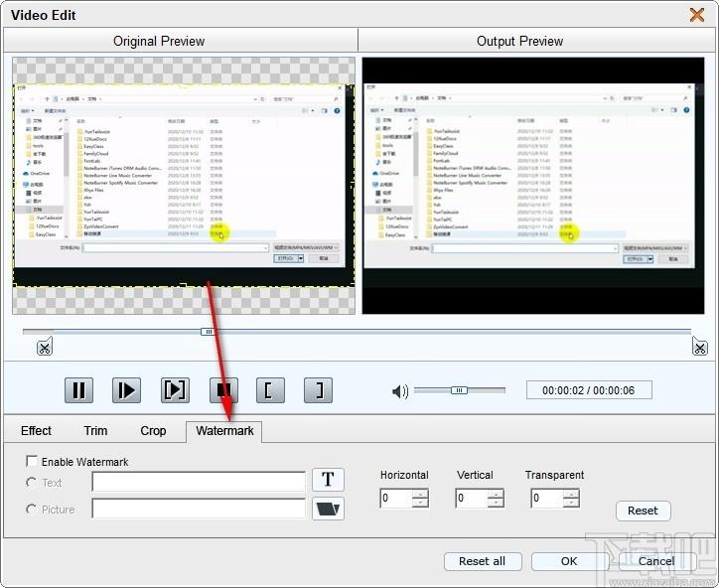Click the video timeline playhead handle

209,331
